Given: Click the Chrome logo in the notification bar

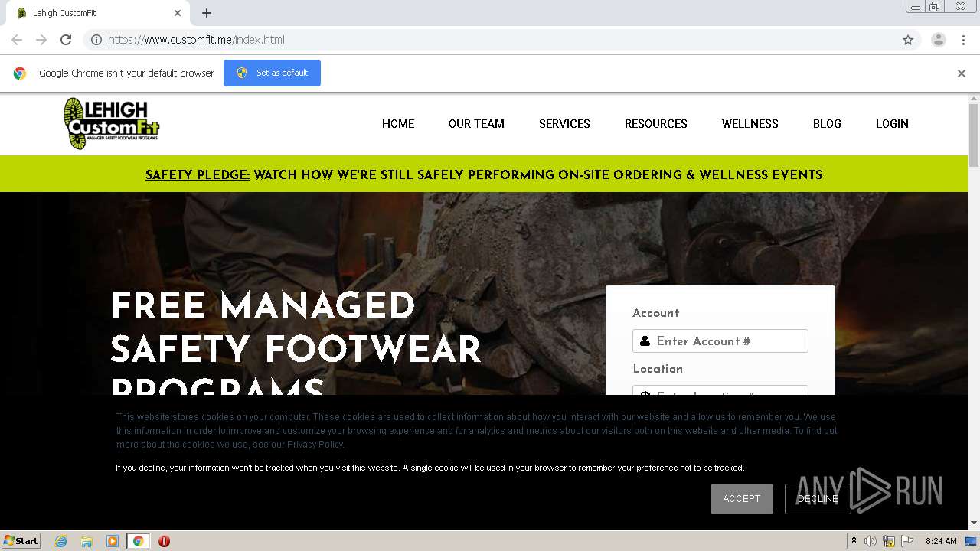Looking at the screenshot, I should coord(20,73).
